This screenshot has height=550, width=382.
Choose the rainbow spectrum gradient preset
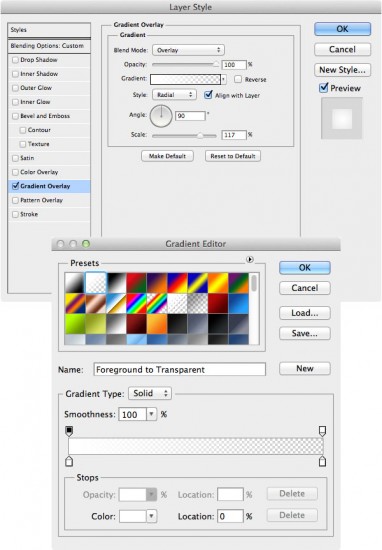point(136,303)
